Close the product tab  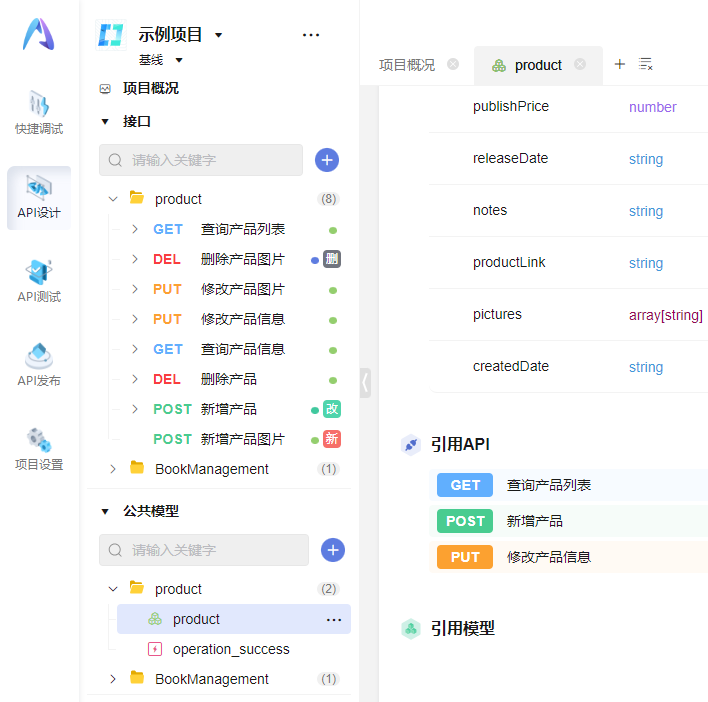580,65
